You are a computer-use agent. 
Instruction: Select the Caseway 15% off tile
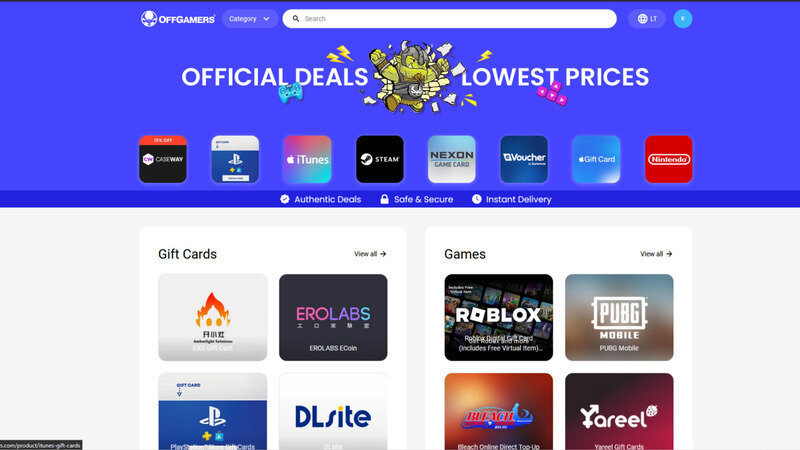click(163, 159)
